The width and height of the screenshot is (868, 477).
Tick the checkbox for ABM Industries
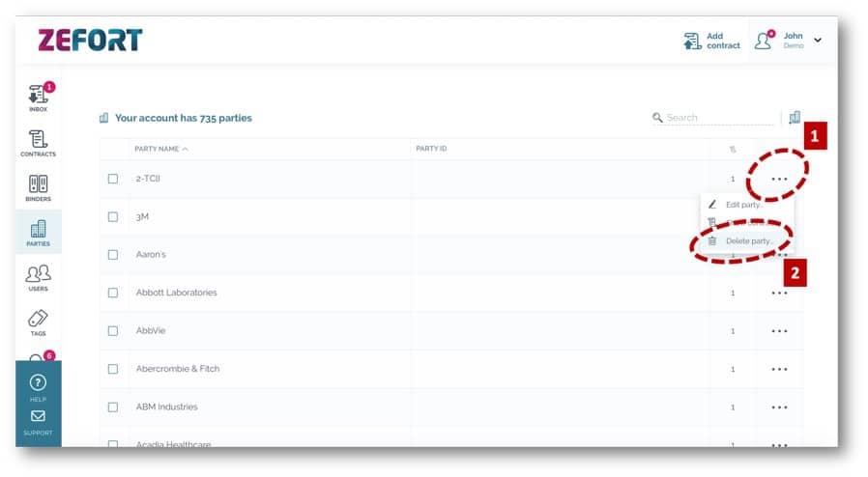113,407
